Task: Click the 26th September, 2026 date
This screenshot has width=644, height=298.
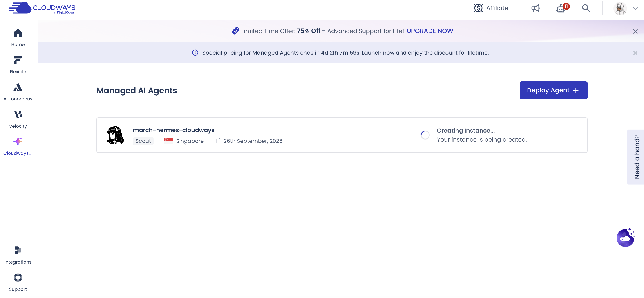Action: 253,141
